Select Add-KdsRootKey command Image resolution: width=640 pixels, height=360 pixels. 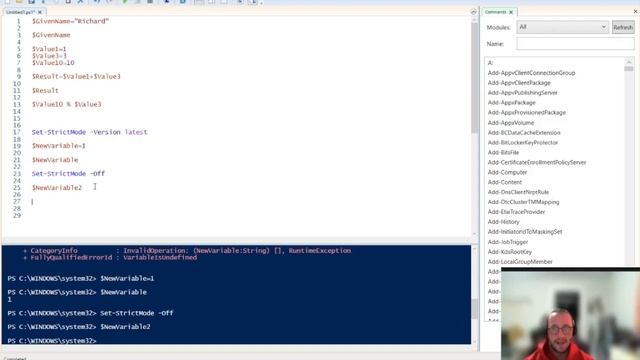[509, 252]
